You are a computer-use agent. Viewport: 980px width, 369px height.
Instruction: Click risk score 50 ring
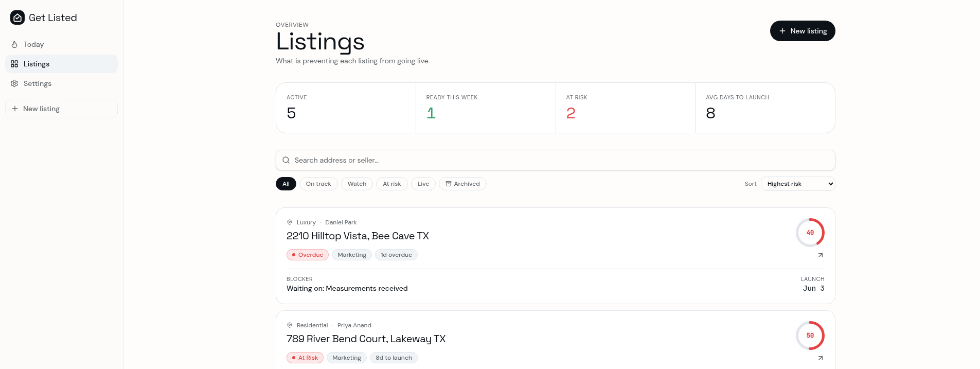pos(810,336)
